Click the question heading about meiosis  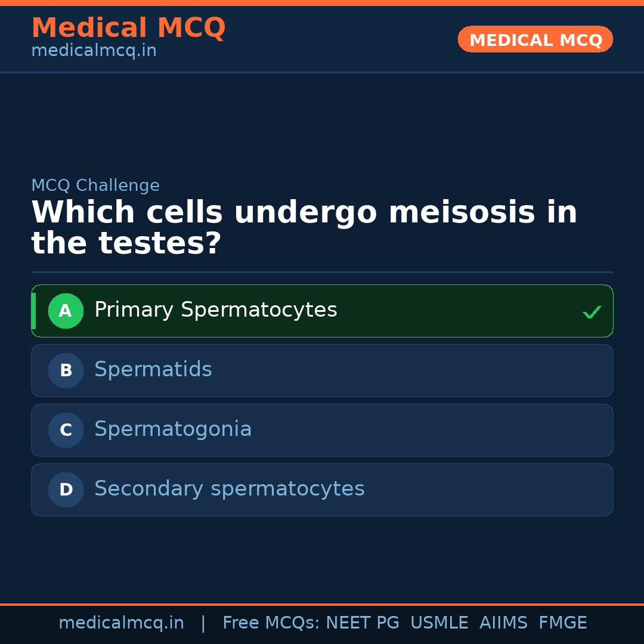[304, 228]
